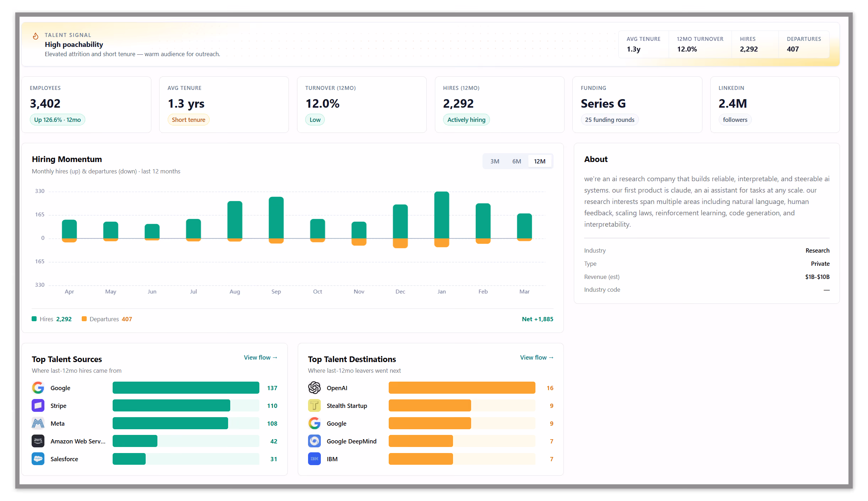Click the Google logo in Talent Destinations
This screenshot has width=868, height=501.
click(x=314, y=423)
